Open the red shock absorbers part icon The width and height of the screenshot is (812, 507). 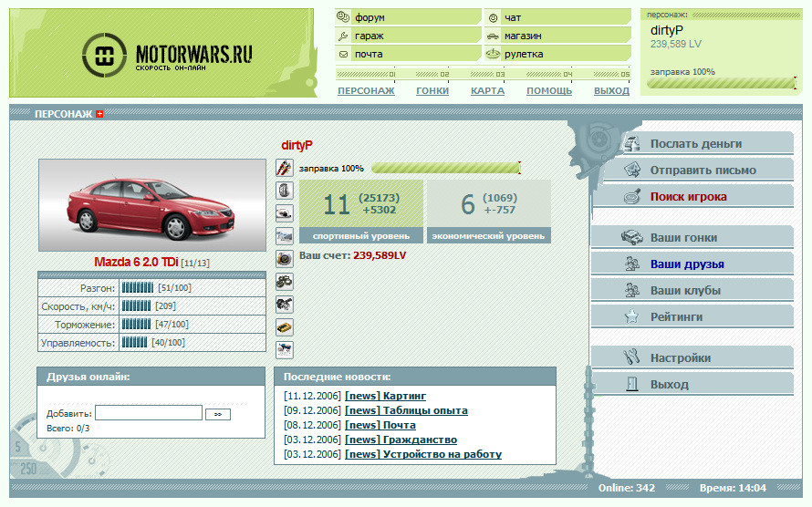[285, 168]
